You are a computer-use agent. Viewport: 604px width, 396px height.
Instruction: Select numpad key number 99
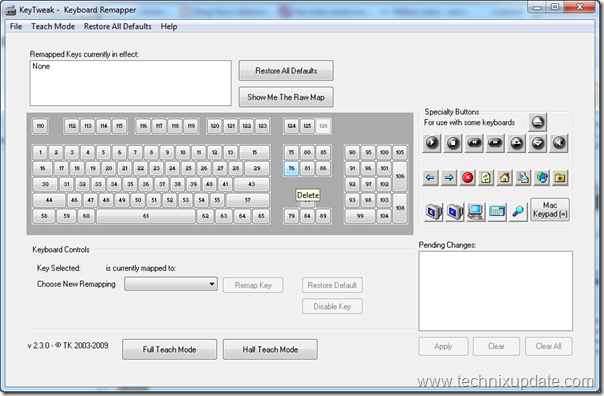(360, 216)
